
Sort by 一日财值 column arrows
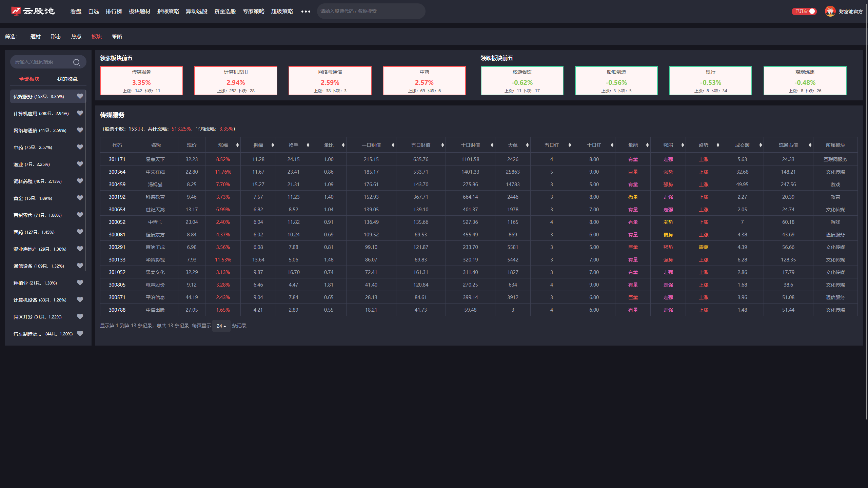tap(393, 145)
